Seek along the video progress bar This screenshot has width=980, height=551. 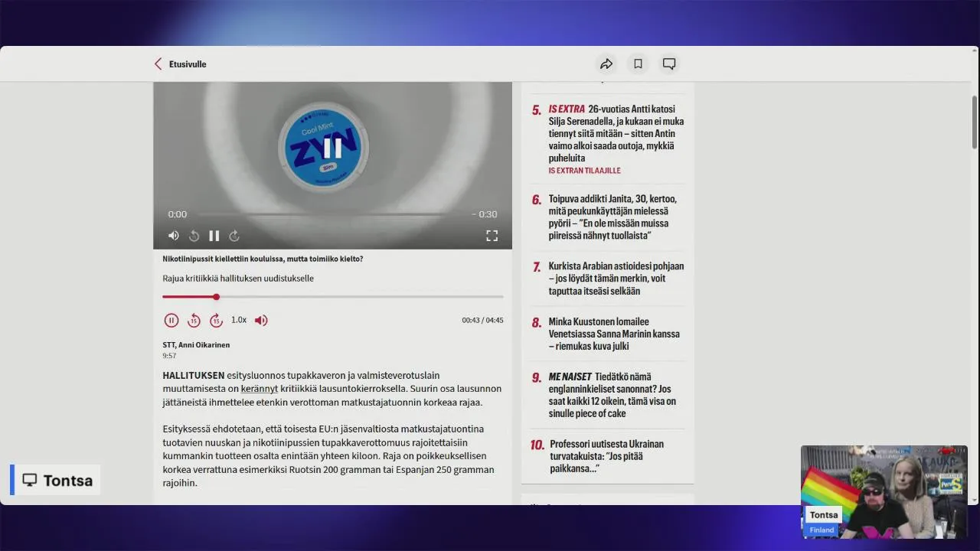click(332, 214)
